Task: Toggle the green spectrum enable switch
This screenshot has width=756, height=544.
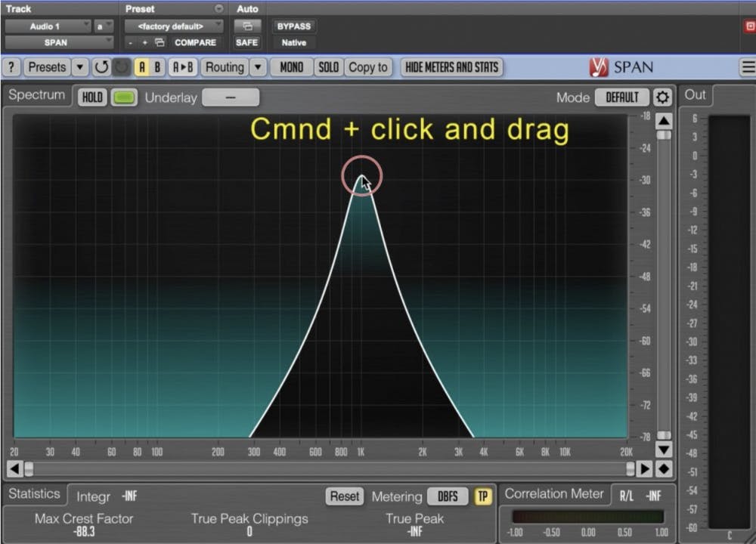Action: point(124,97)
